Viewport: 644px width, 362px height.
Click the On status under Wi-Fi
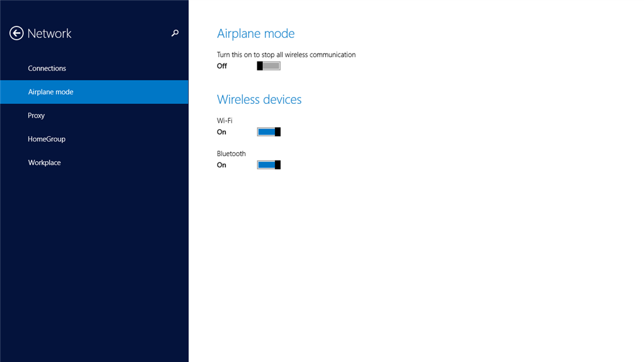tap(221, 132)
